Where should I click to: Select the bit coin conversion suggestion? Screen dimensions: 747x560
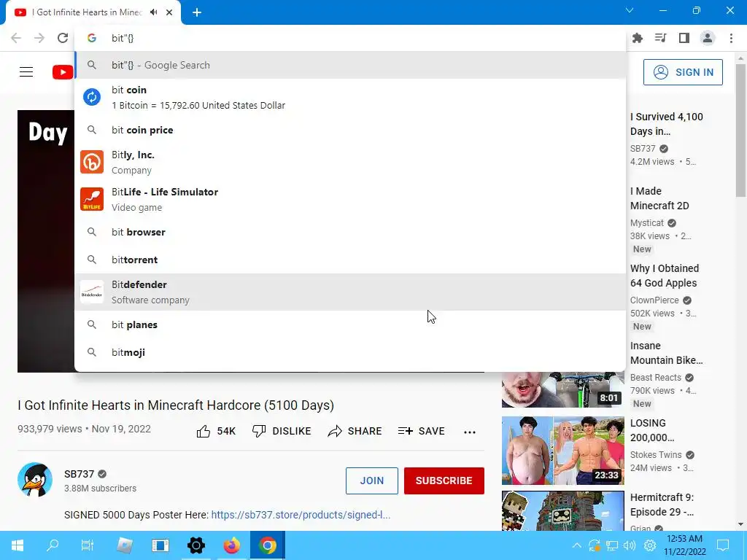pyautogui.click(x=350, y=97)
